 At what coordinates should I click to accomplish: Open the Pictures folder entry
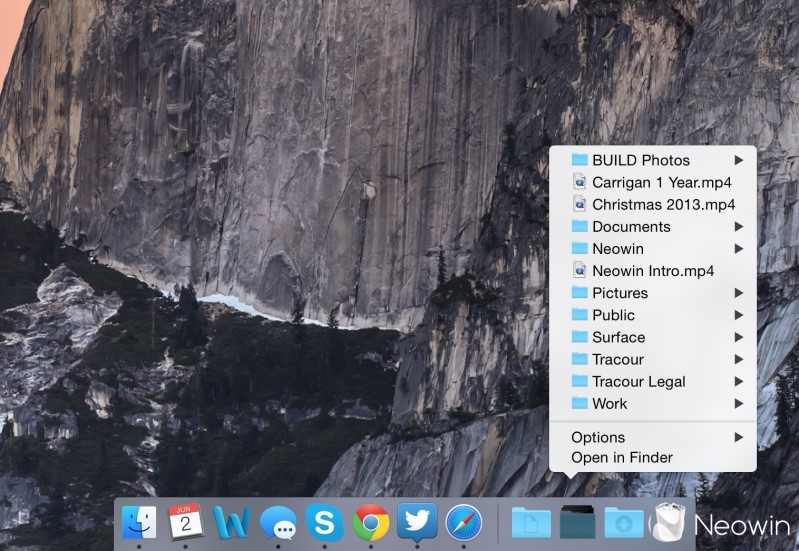[619, 293]
